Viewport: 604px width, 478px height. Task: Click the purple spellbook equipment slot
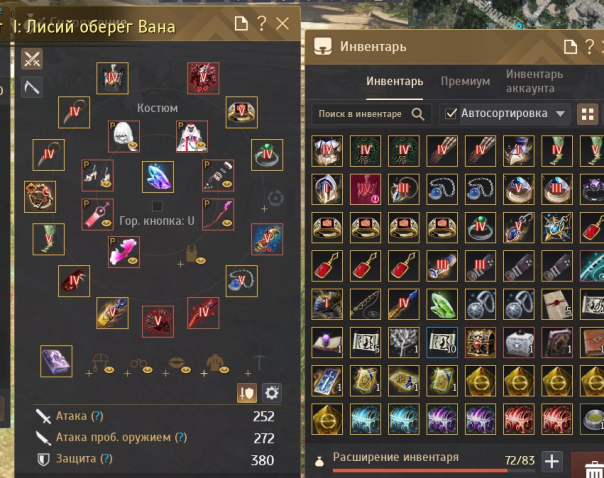tap(56, 361)
